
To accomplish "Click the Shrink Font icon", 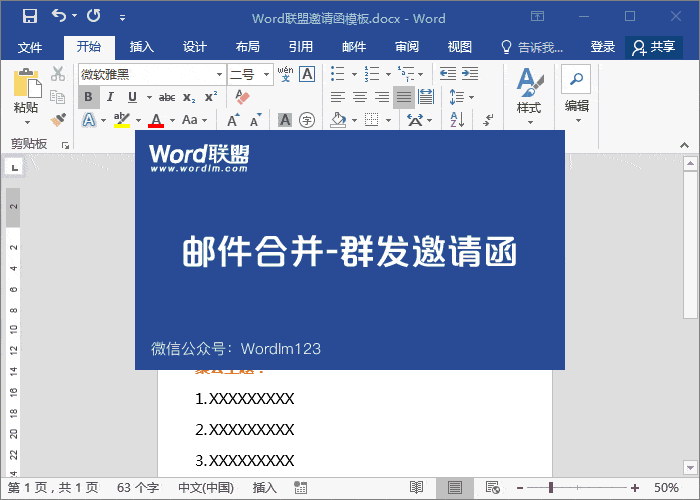I will pyautogui.click(x=255, y=120).
